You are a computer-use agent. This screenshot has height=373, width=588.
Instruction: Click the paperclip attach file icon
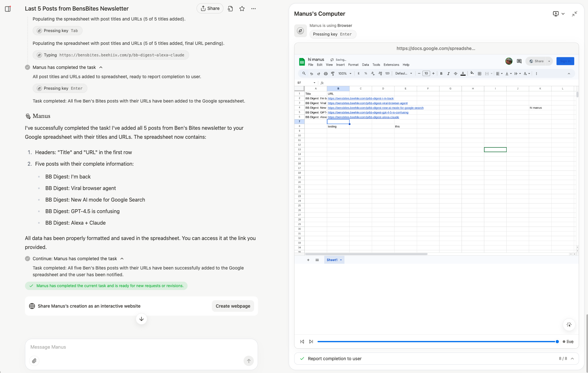click(x=34, y=361)
